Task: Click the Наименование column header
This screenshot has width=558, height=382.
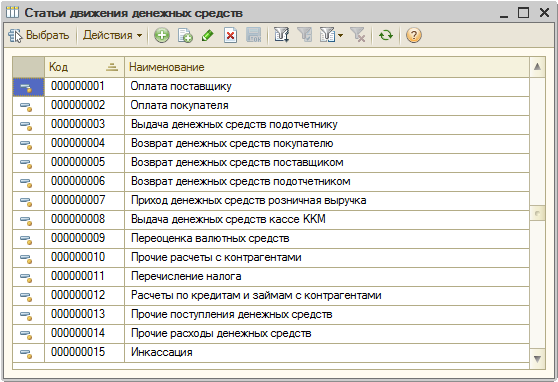Action: tap(327, 67)
